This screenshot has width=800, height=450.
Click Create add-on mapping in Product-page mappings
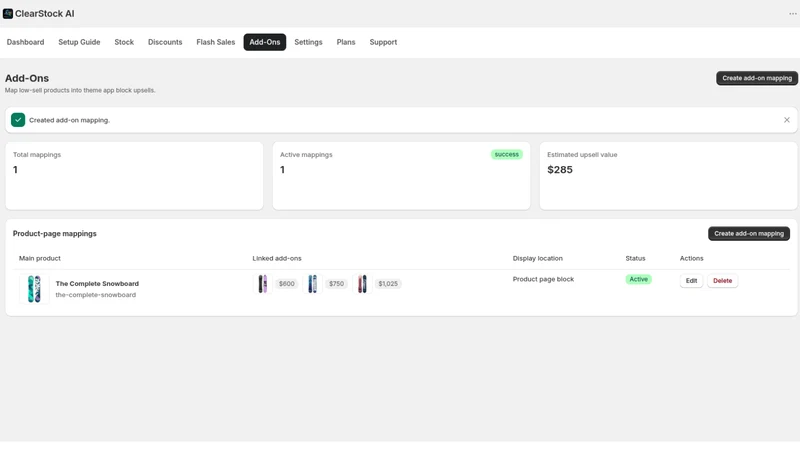tap(748, 234)
